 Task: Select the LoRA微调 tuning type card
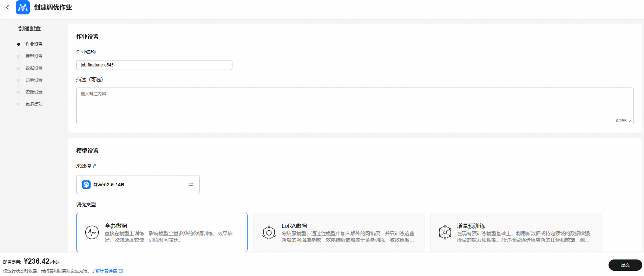tap(339, 232)
